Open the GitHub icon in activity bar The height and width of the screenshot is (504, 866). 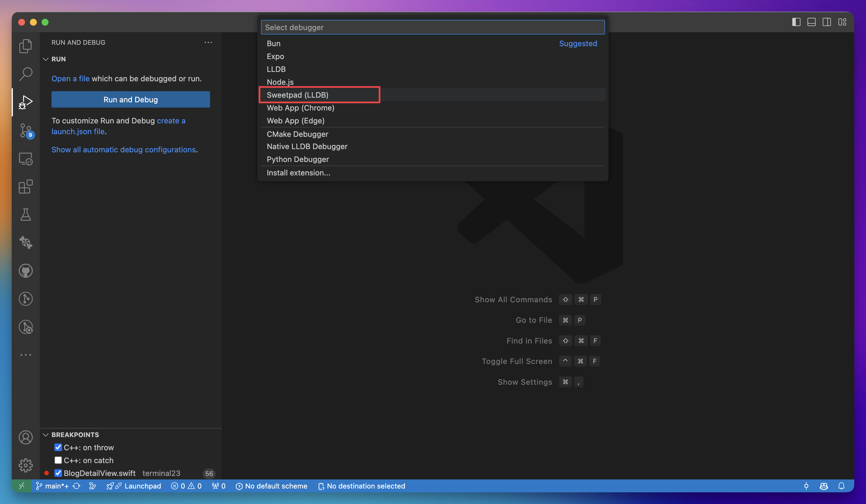[x=25, y=271]
